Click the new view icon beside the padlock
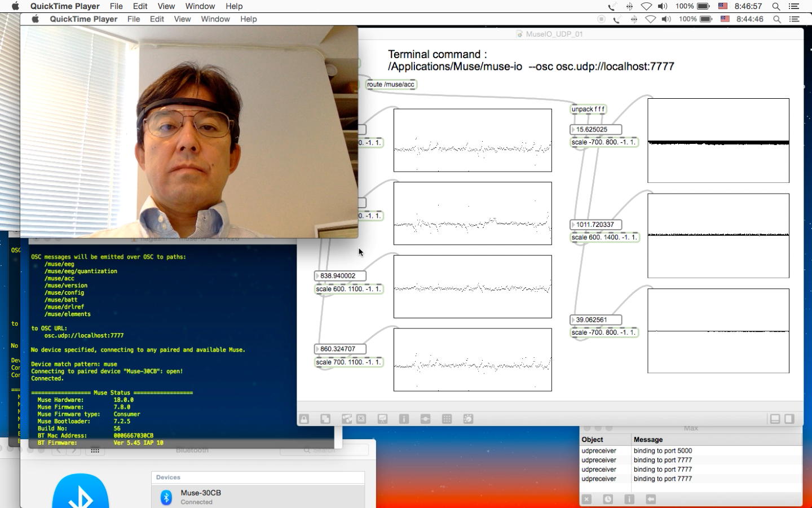The image size is (812, 508). click(x=325, y=419)
